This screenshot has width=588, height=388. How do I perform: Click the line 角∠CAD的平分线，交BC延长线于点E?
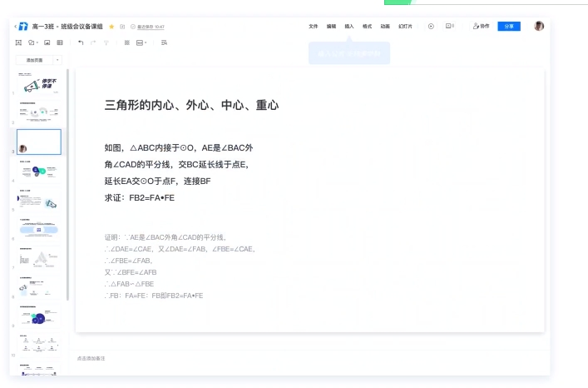coord(176,164)
